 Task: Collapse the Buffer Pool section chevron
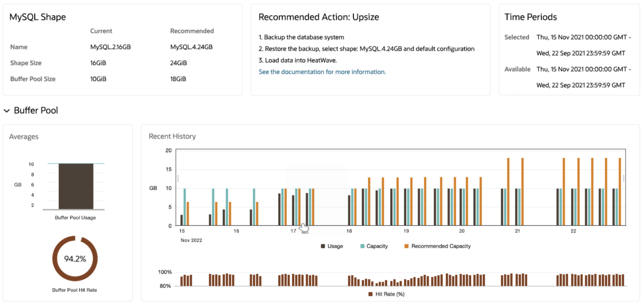(7, 111)
